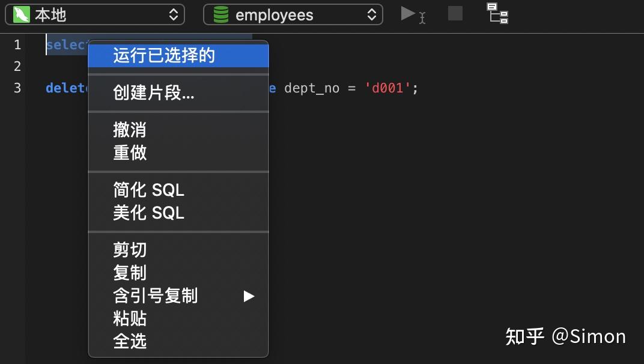Pick 美化 SQL from the menu
Viewport: 644px width, 364px height.
148,213
